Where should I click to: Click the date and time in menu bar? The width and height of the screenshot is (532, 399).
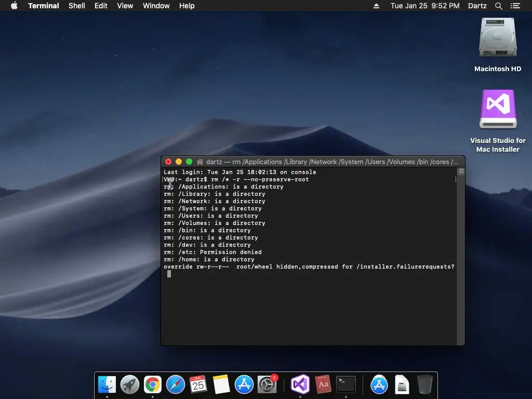(425, 6)
